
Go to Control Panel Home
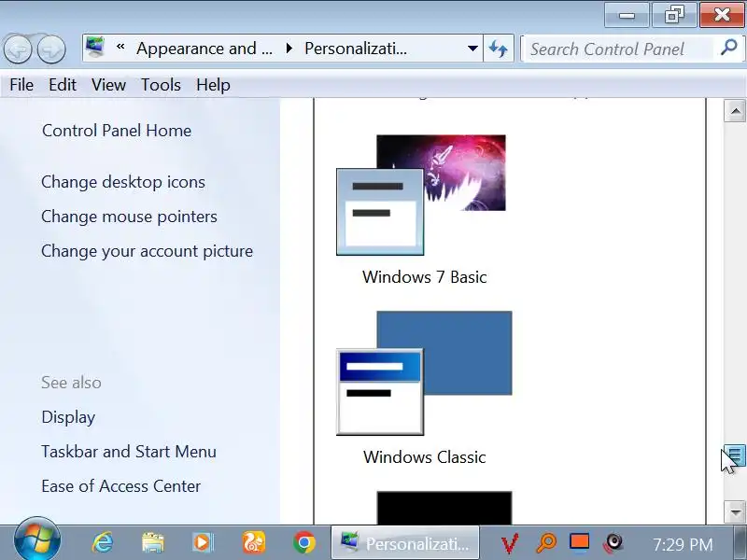click(x=117, y=131)
